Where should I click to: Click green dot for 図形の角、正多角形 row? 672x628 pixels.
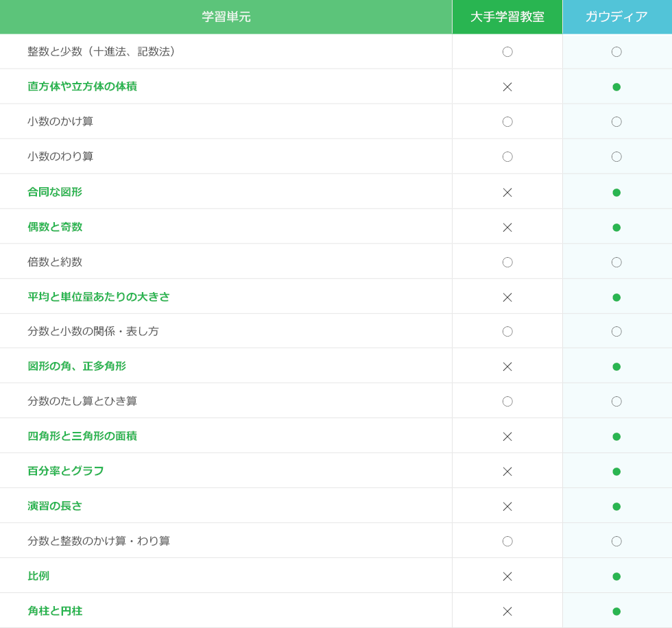[616, 367]
